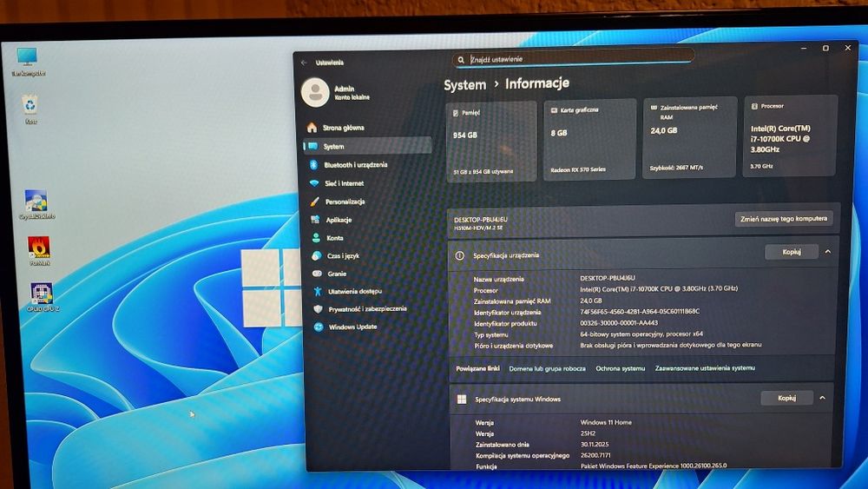Launch the FurMark desktop shortcut
Screen dimensions: 868x489
[x=39, y=251]
